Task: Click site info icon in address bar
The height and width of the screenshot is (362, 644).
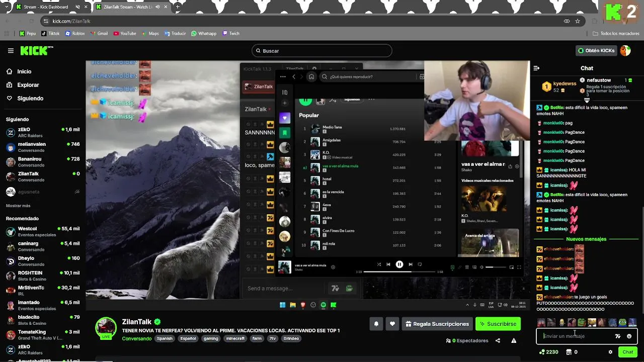Action: [46, 21]
